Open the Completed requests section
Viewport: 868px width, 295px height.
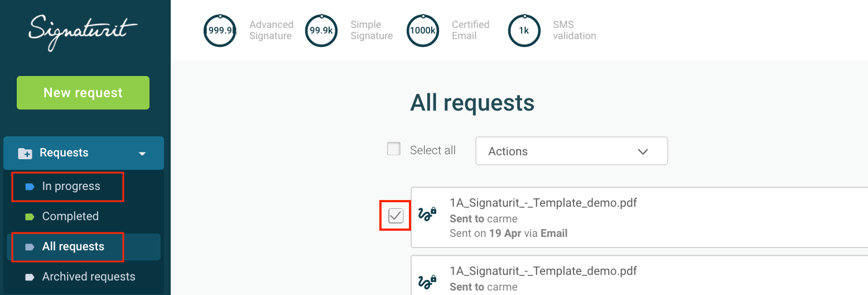pyautogui.click(x=70, y=216)
